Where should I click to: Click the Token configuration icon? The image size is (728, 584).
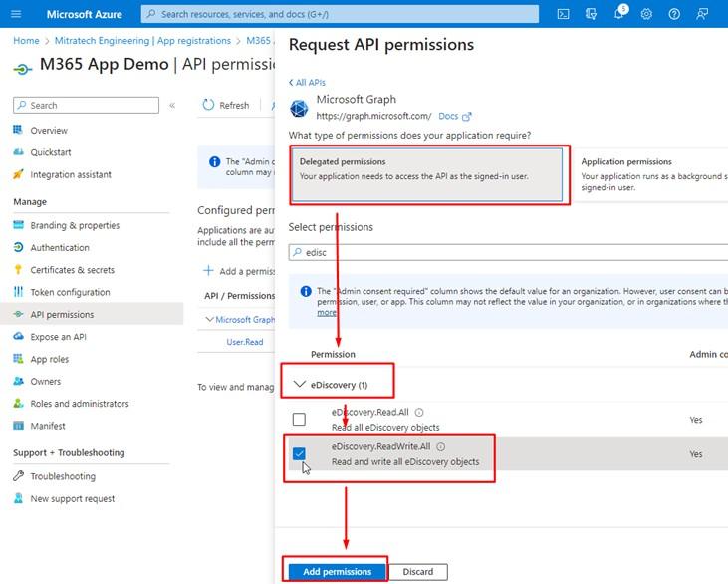[18, 292]
